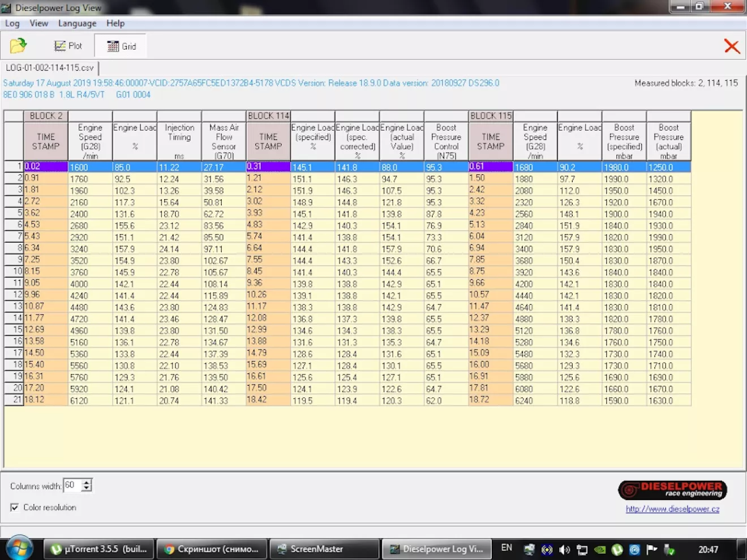Screen dimensions: 747x560
Task: Increase columns width with the up arrow
Action: pyautogui.click(x=87, y=482)
